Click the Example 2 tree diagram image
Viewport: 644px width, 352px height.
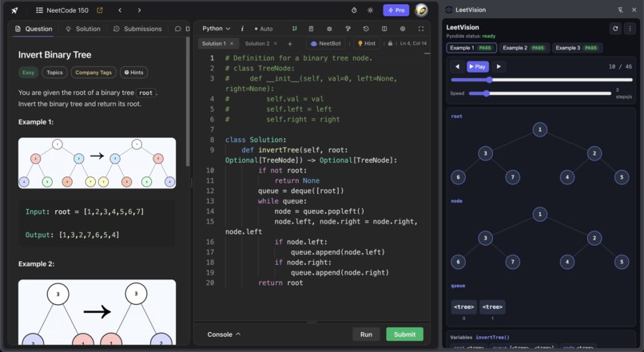point(97,312)
